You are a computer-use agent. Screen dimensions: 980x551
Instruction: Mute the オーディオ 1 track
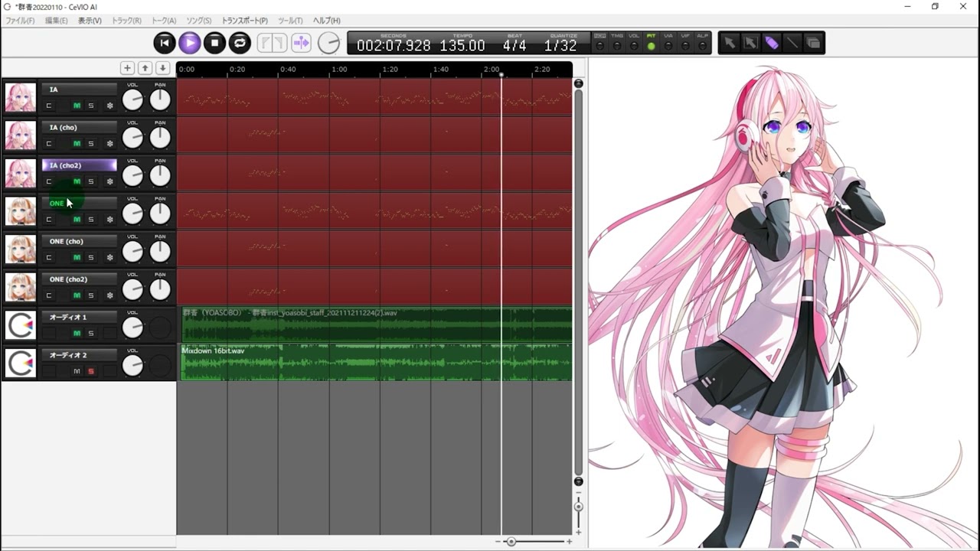[x=77, y=333]
